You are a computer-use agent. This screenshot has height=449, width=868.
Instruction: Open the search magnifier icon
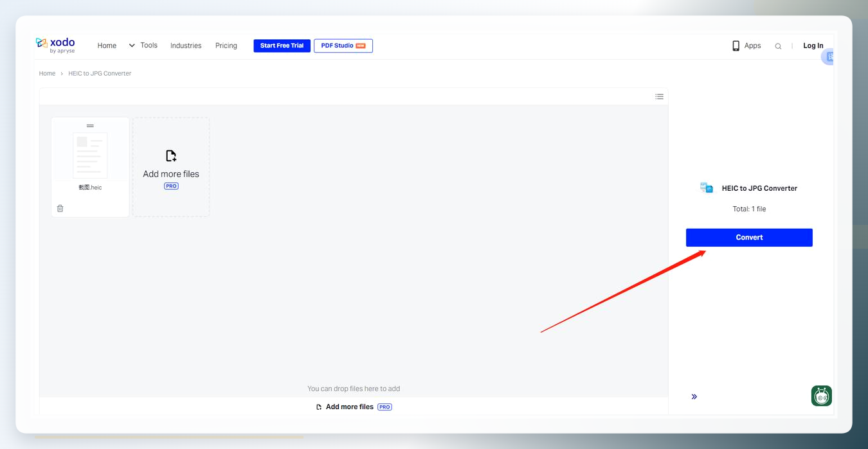coord(778,46)
